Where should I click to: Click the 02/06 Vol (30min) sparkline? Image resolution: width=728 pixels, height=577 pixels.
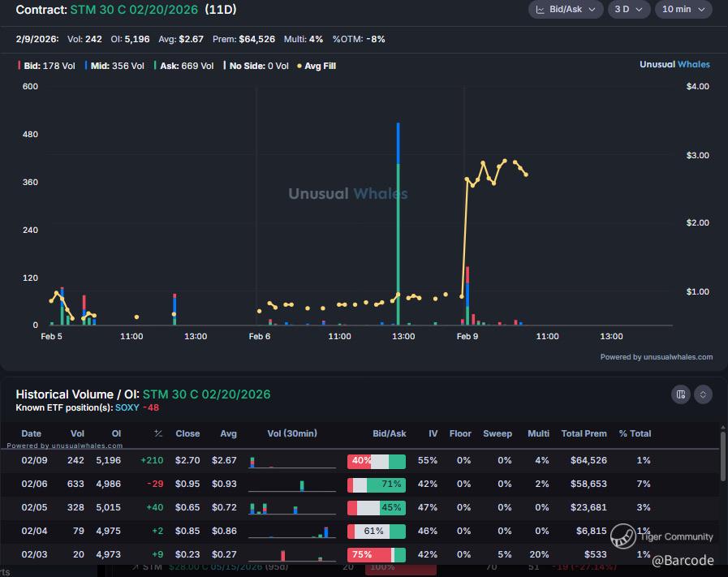[x=291, y=484]
